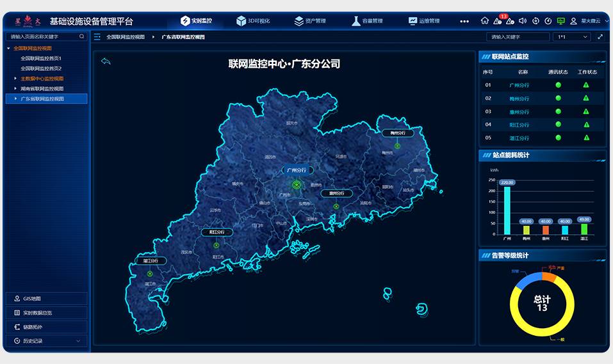Open 实时数据总览 from the sidebar
Screen dimensions: 613x364
45,313
